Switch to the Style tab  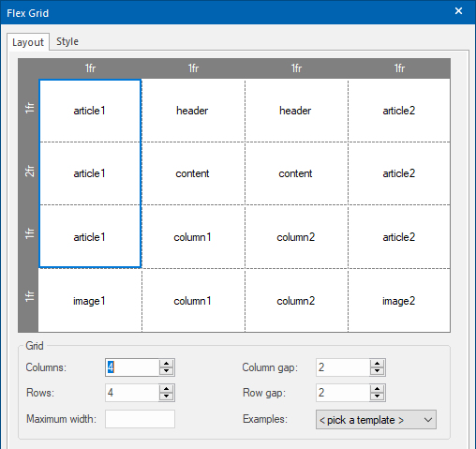[67, 41]
